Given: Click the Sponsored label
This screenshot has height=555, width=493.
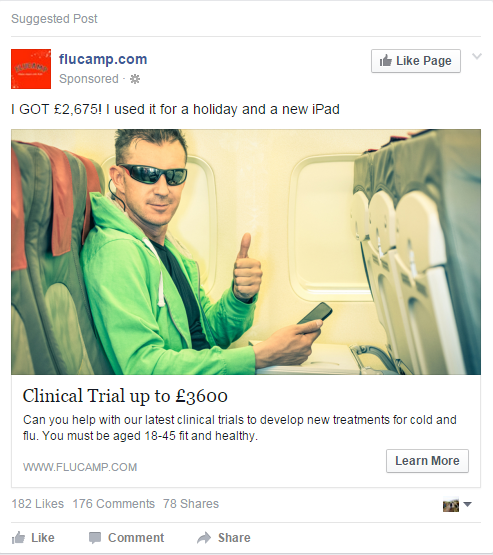Looking at the screenshot, I should click(x=89, y=79).
